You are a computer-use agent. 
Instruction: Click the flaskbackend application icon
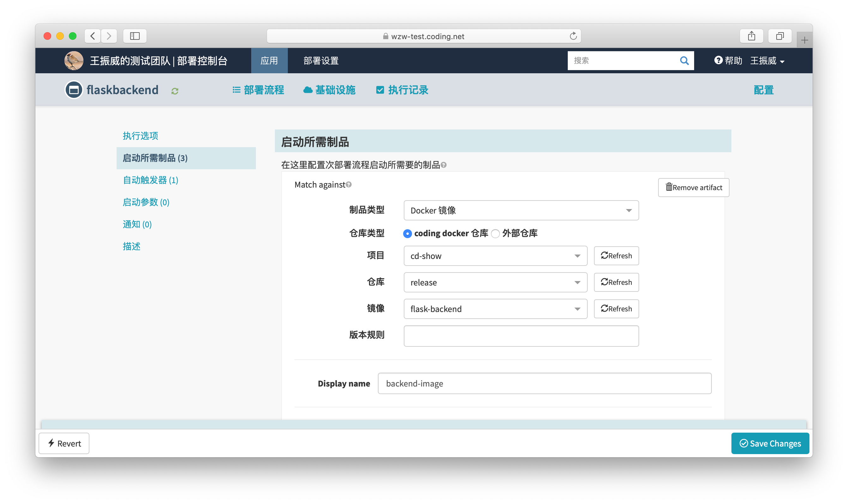pos(74,90)
